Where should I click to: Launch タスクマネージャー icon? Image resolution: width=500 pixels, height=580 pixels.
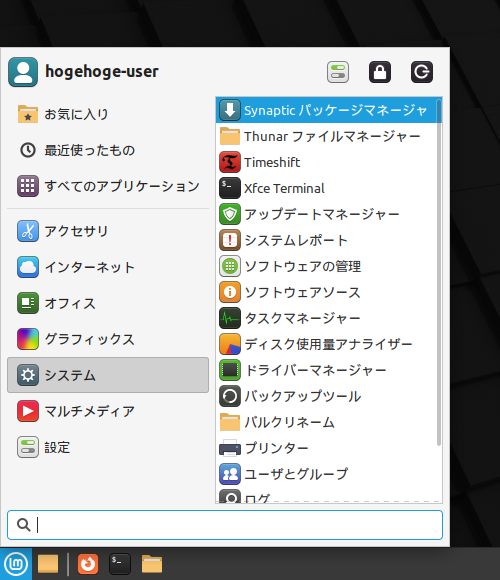pos(230,318)
